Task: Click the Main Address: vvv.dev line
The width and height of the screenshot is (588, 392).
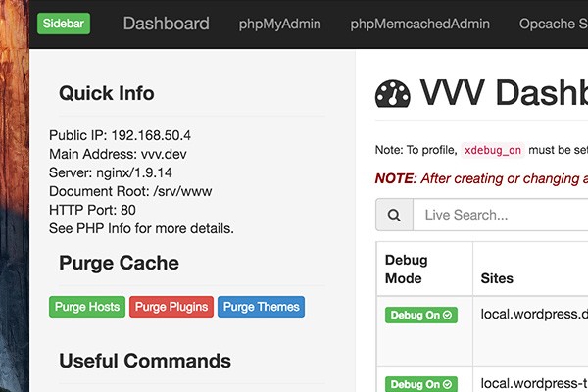Action: pyautogui.click(x=118, y=154)
